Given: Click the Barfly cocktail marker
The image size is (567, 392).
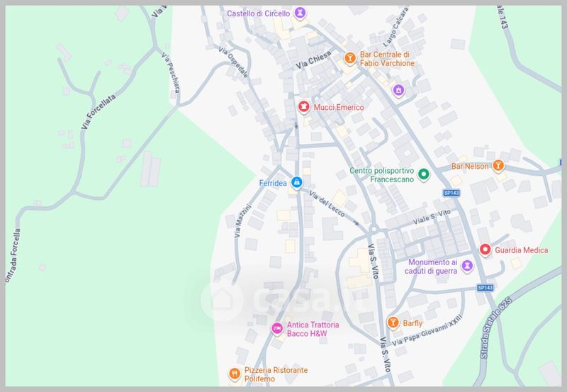Looking at the screenshot, I should (x=393, y=322).
